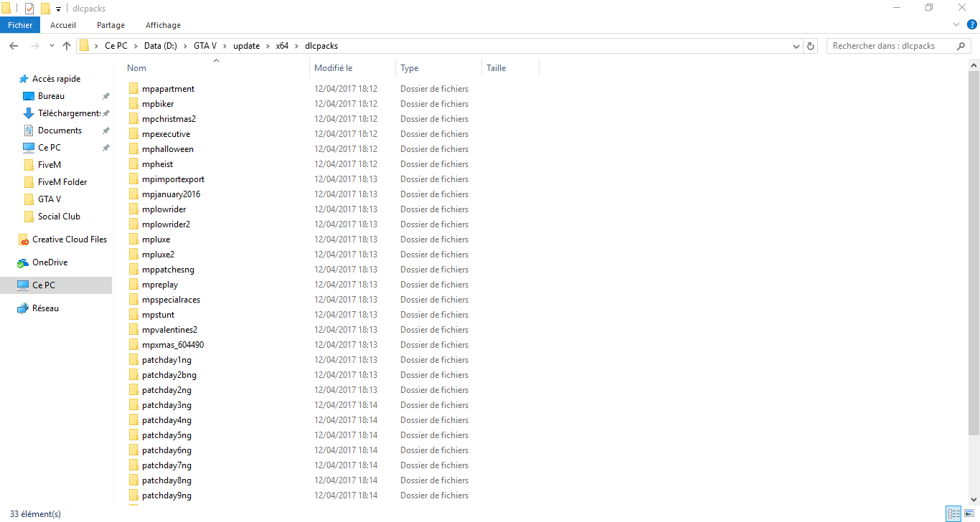Open the Affichage ribbon tab
The height and width of the screenshot is (522, 980).
pos(163,25)
